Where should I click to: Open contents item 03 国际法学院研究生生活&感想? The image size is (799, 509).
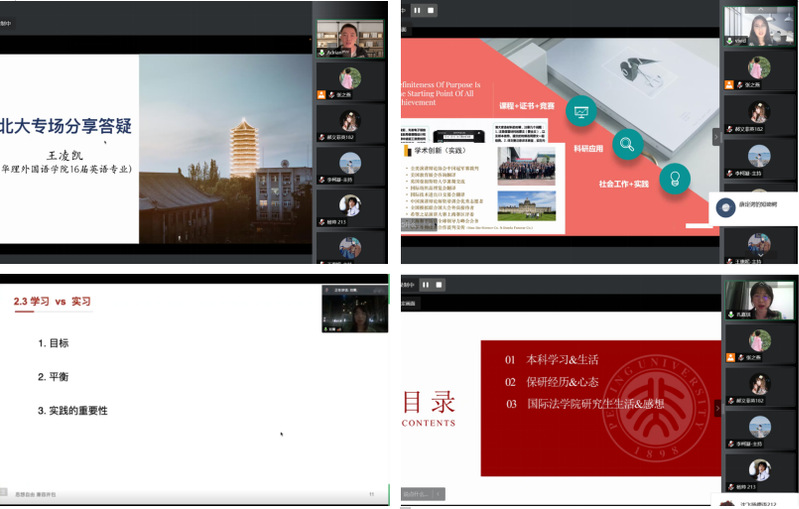[584, 404]
